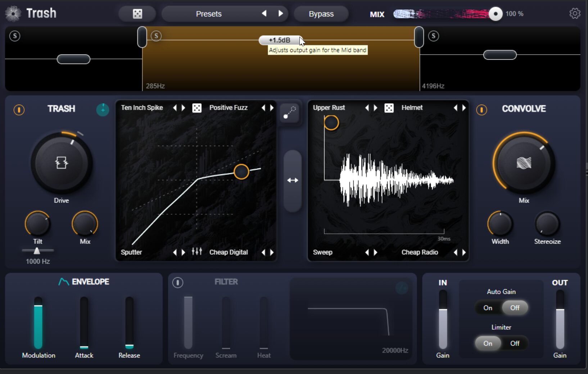Select previous Cheap Digital distortion
This screenshot has height=374, width=588.
click(x=263, y=252)
